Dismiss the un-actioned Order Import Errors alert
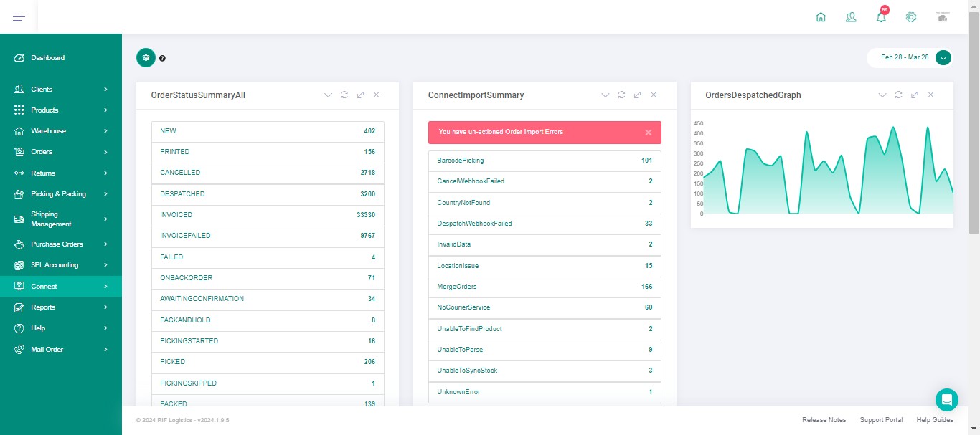The height and width of the screenshot is (435, 980). tap(648, 133)
